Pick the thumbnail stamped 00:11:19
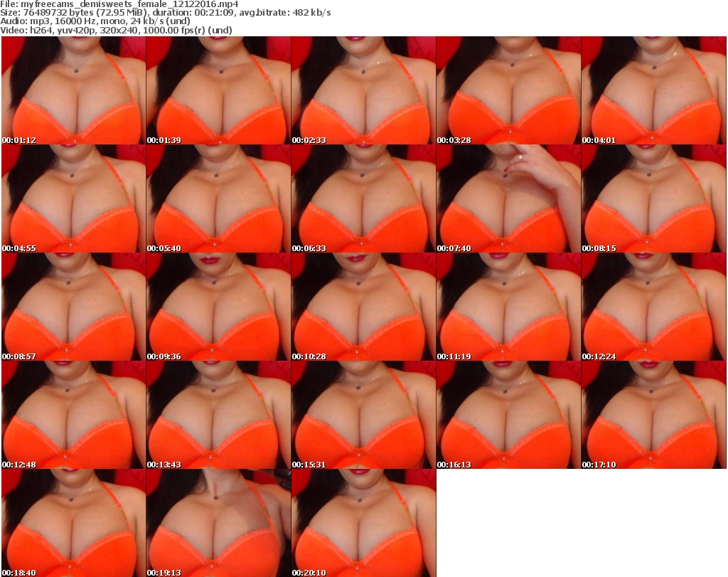728x577 pixels. point(508,307)
